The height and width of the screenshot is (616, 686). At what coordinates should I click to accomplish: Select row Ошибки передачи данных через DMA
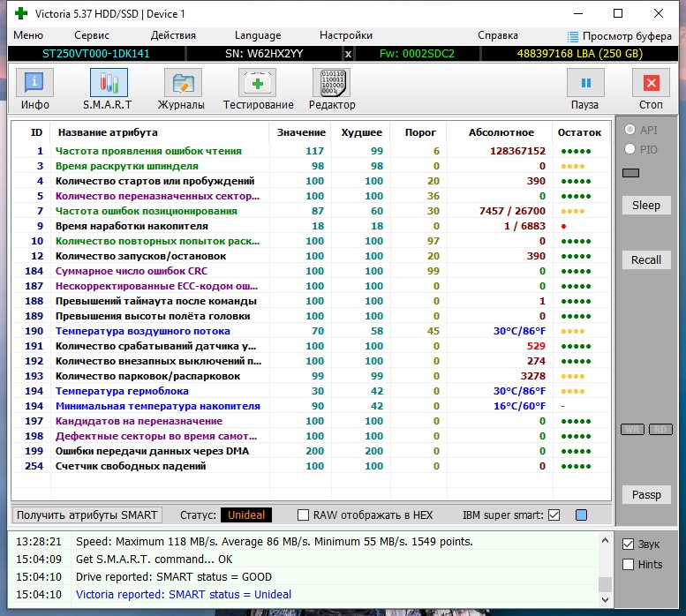311,451
